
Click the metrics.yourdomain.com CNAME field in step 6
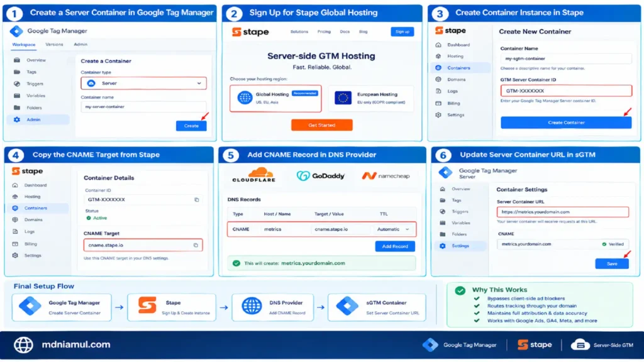pyautogui.click(x=563, y=244)
